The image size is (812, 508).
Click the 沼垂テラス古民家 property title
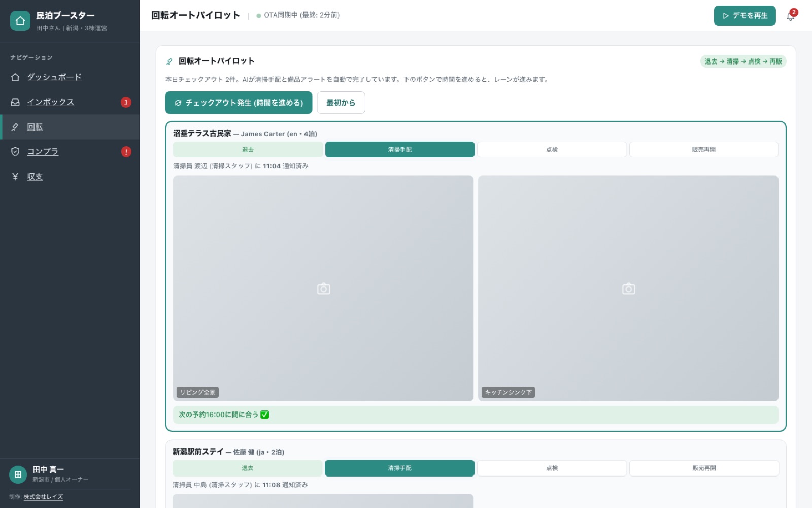pos(202,133)
